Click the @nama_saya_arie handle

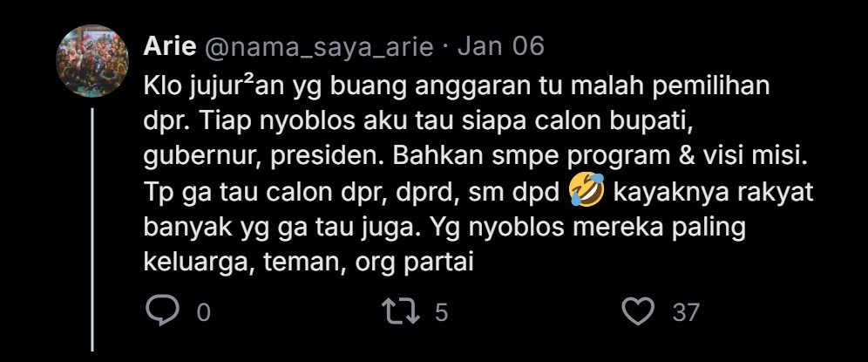pos(320,48)
